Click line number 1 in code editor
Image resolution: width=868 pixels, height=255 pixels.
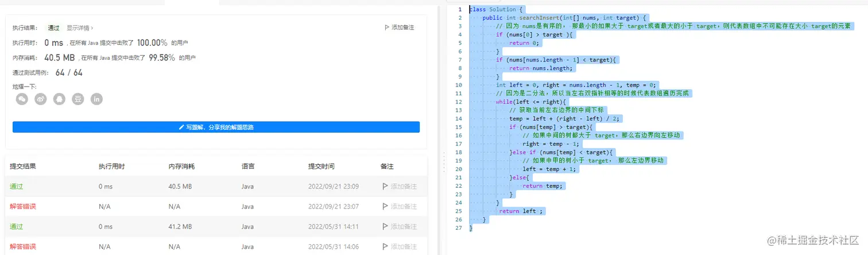pos(460,10)
